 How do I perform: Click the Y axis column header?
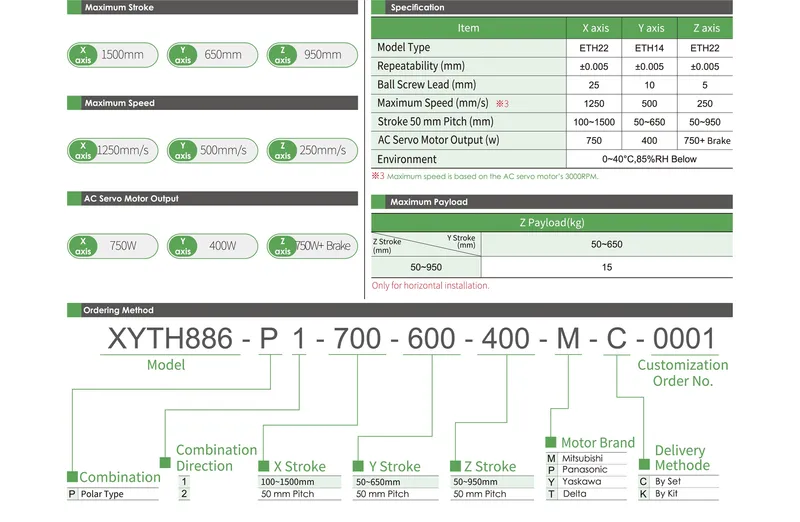(x=651, y=28)
